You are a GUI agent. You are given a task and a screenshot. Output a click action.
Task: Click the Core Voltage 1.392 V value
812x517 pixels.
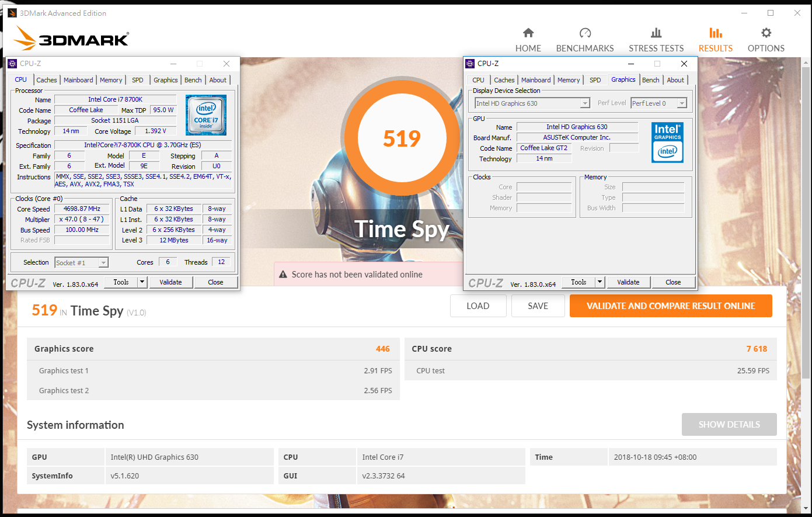pos(155,131)
